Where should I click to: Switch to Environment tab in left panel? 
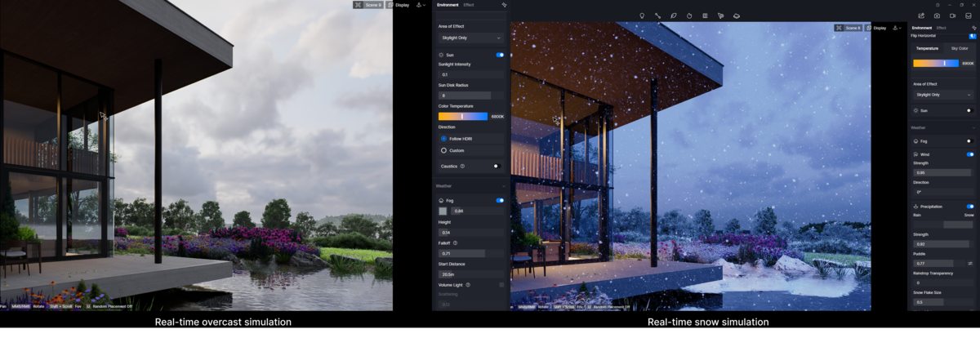tap(448, 5)
